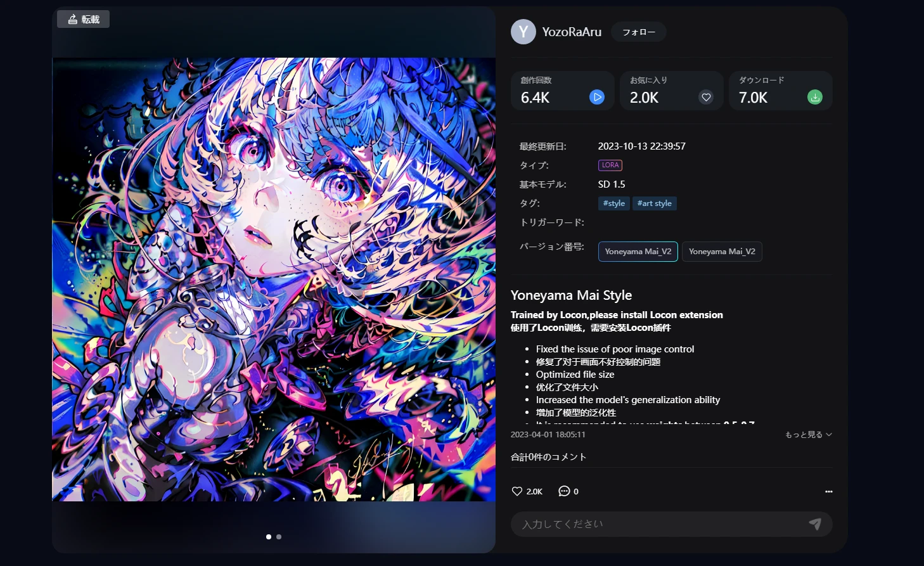Select the LORA type badge
Viewport: 924px width, 566px height.
tap(610, 165)
